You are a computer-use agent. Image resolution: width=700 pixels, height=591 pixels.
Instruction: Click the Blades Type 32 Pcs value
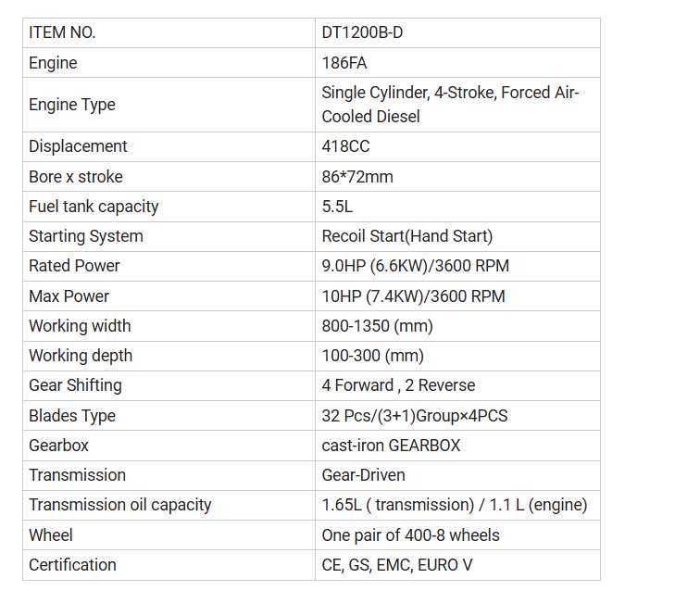point(414,415)
